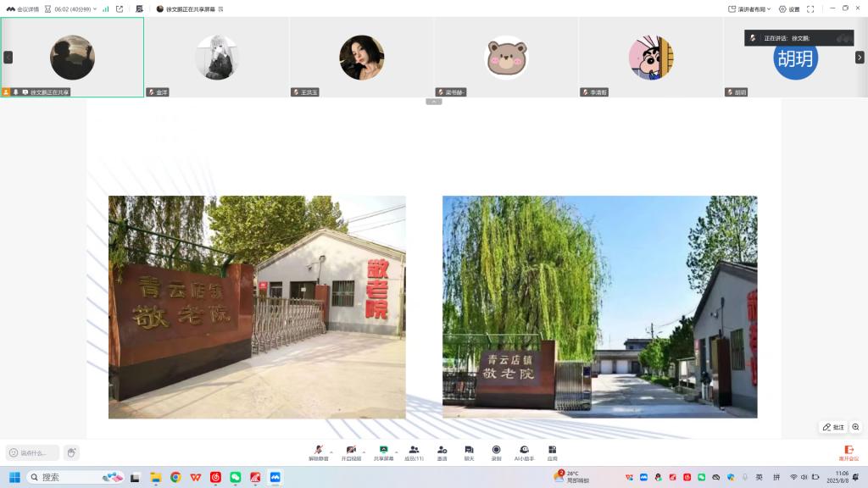Click the 批注 annotation button
Viewport: 868px width, 488px height.
click(x=833, y=427)
